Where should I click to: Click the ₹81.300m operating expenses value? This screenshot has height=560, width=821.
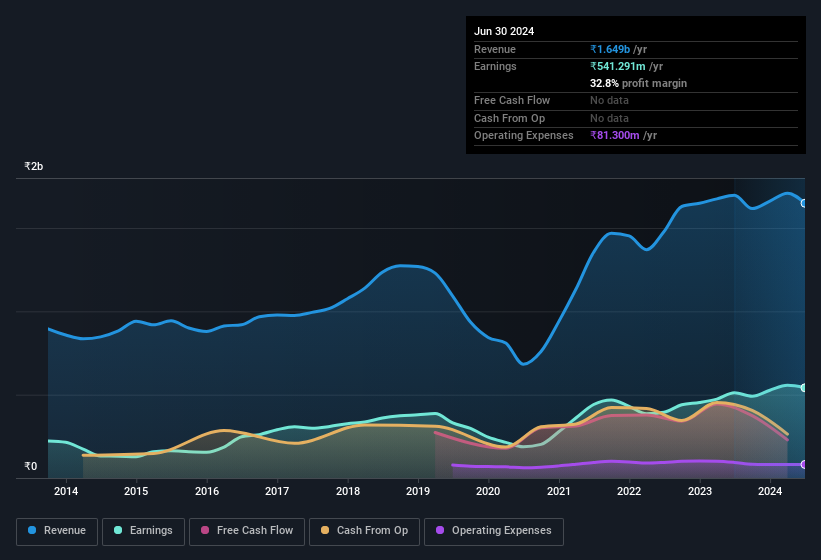[x=615, y=135]
